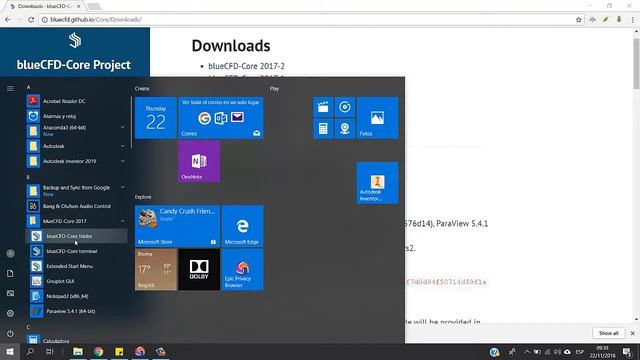Open the movies clapperboard small tile
The width and height of the screenshot is (640, 360).
click(x=323, y=107)
